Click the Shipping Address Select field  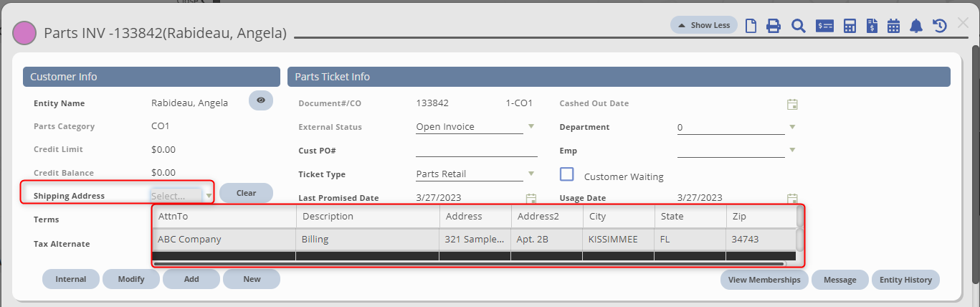[176, 195]
